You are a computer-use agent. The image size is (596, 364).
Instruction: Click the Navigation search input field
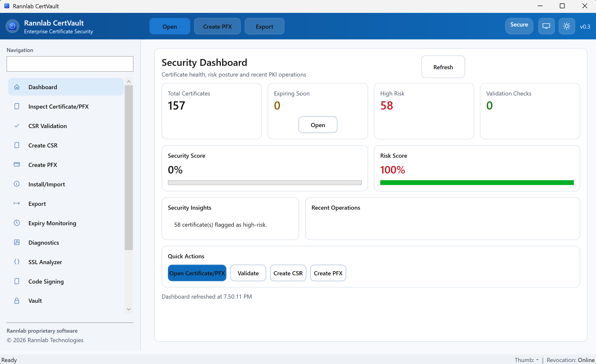pyautogui.click(x=70, y=64)
